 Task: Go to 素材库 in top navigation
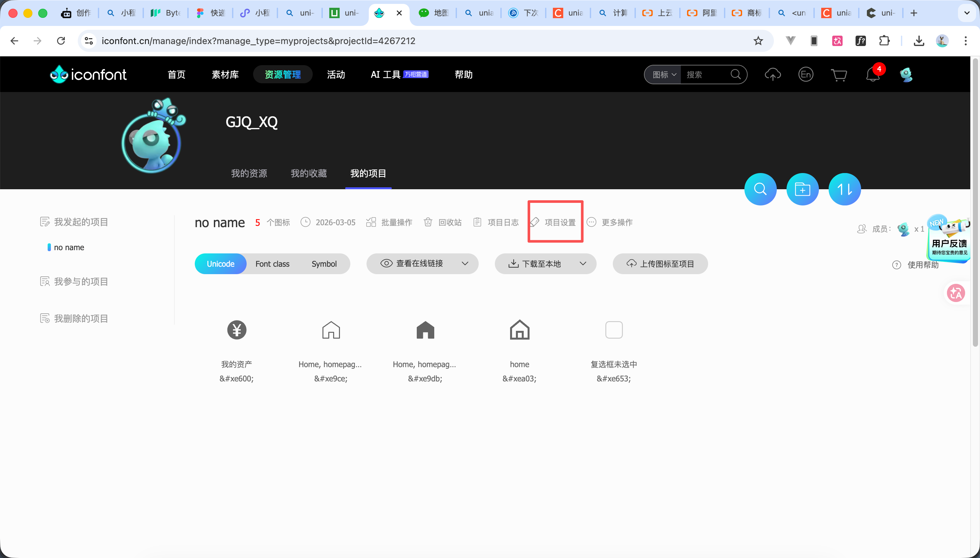tap(225, 75)
